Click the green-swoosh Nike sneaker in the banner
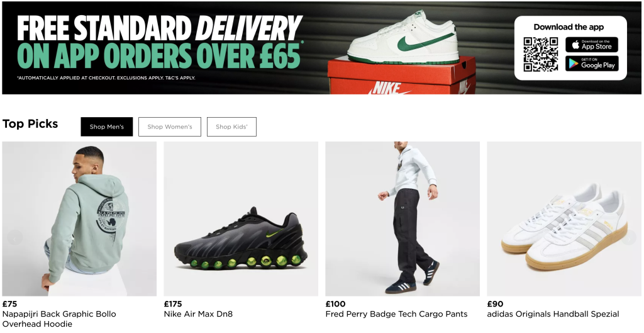Image resolution: width=644 pixels, height=333 pixels. pos(403,37)
